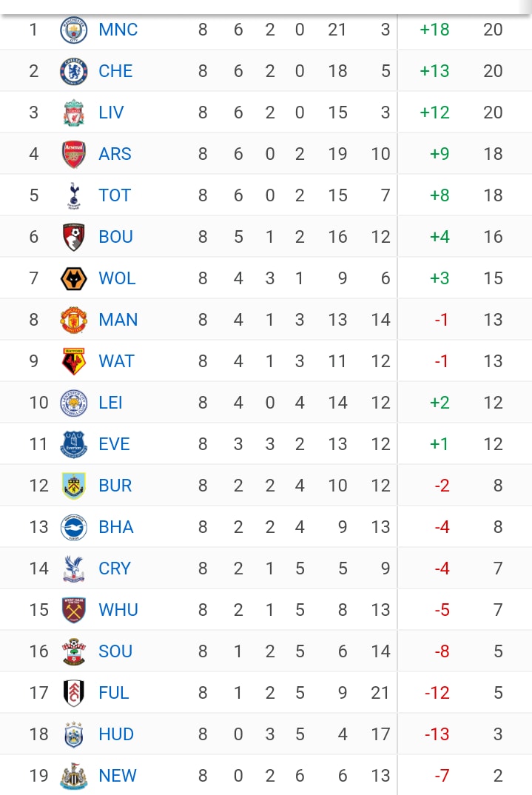
Task: Select the row ranked 13 for BHA
Action: [x=266, y=527]
